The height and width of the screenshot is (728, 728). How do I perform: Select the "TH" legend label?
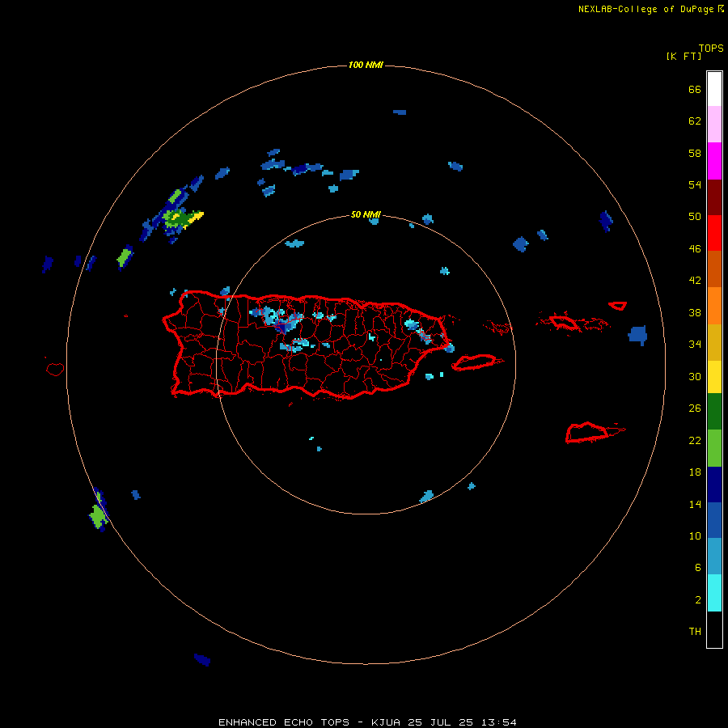click(x=695, y=631)
